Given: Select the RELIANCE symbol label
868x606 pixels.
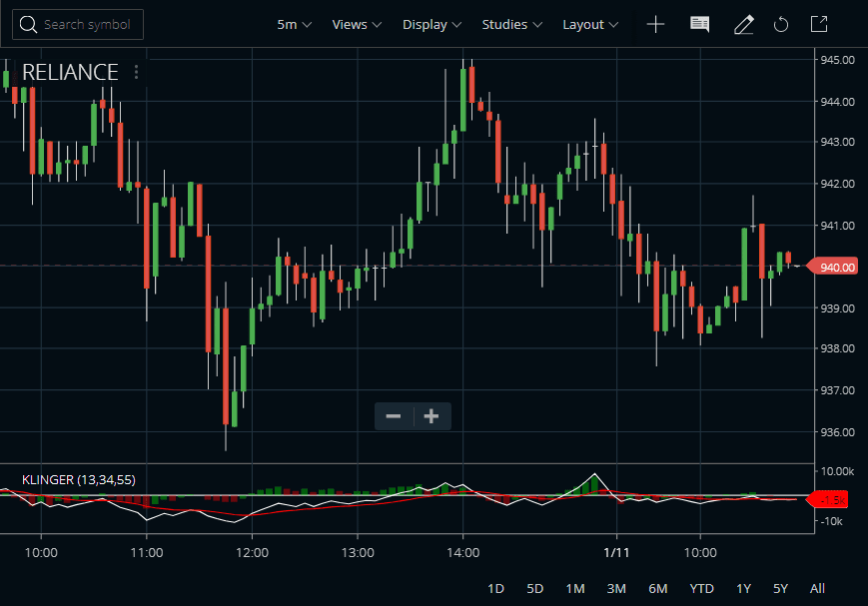Looking at the screenshot, I should tap(70, 72).
